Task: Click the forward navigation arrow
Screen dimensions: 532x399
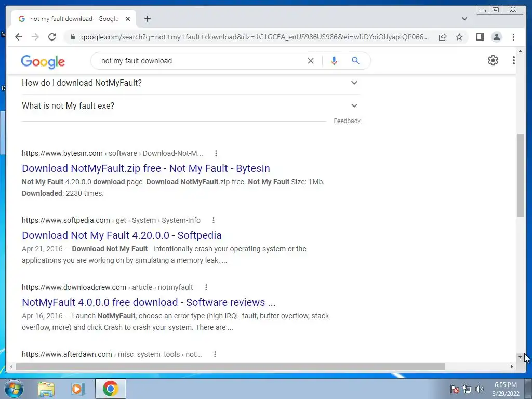Action: coord(35,37)
